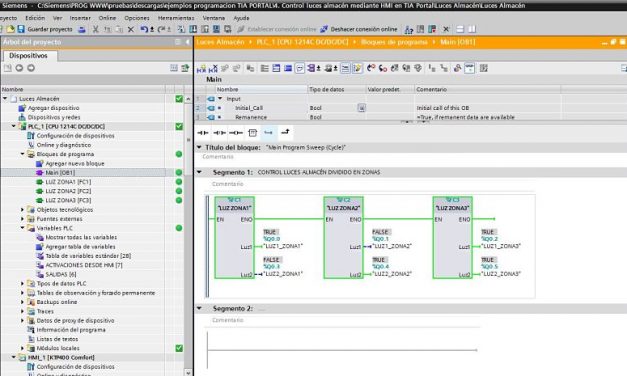The height and width of the screenshot is (376, 627).
Task: Collapse the HMI_1 [KTP400 Comfort] node
Action: (14, 357)
